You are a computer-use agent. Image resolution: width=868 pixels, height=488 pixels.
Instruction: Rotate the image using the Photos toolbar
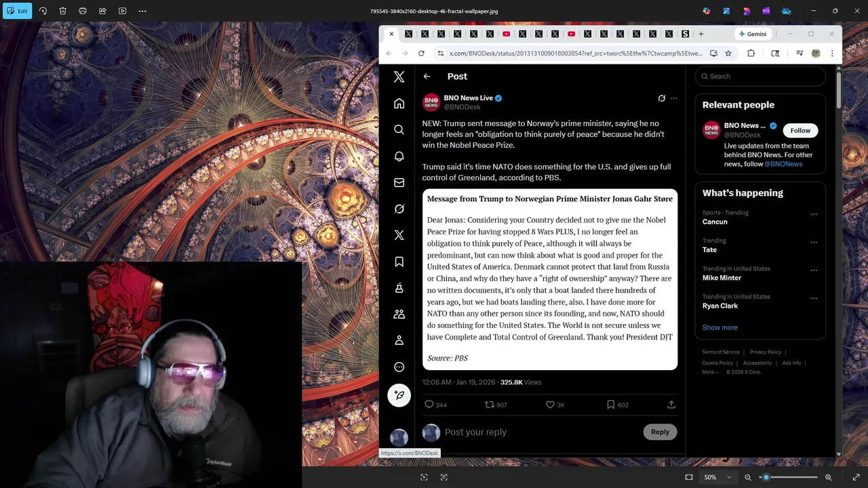click(x=43, y=11)
